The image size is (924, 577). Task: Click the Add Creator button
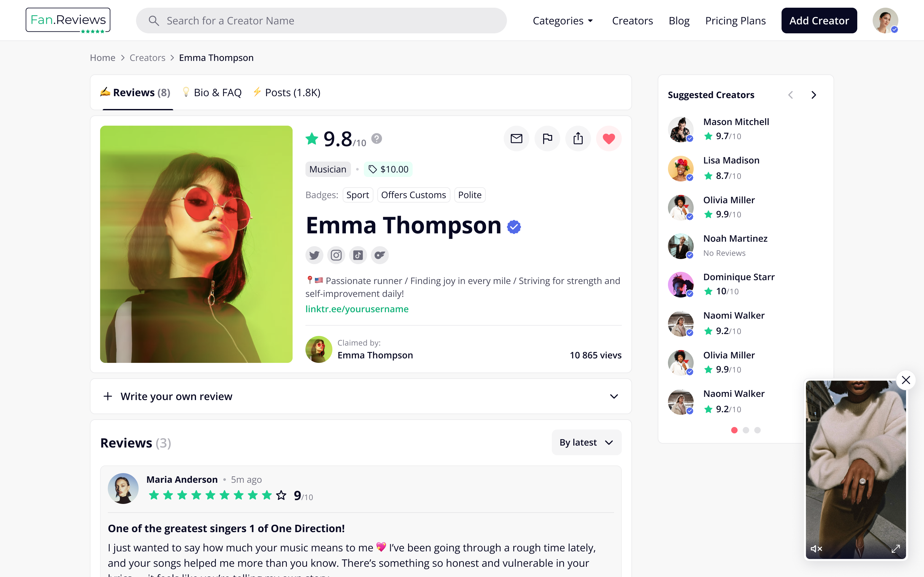click(x=819, y=20)
